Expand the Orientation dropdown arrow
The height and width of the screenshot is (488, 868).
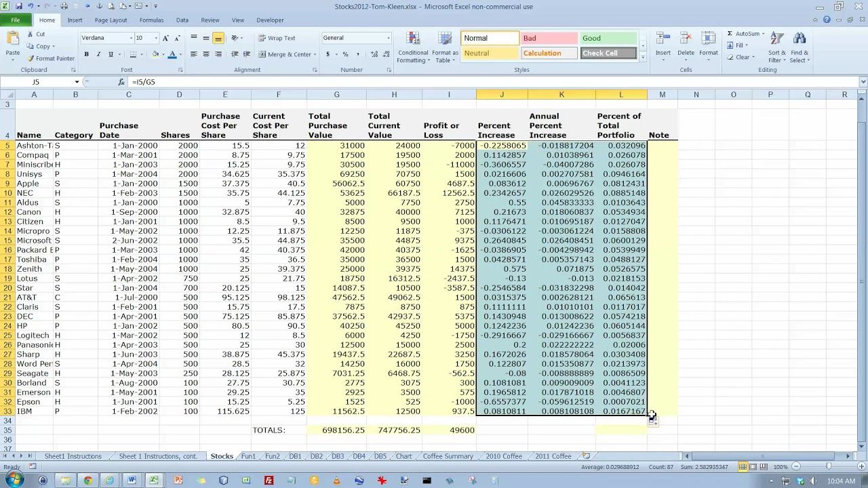pyautogui.click(x=242, y=38)
